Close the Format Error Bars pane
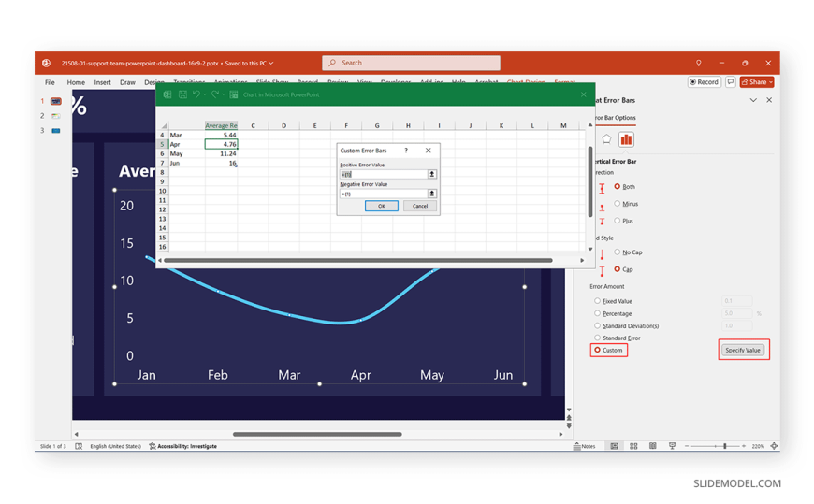This screenshot has width=814, height=504. tap(769, 100)
